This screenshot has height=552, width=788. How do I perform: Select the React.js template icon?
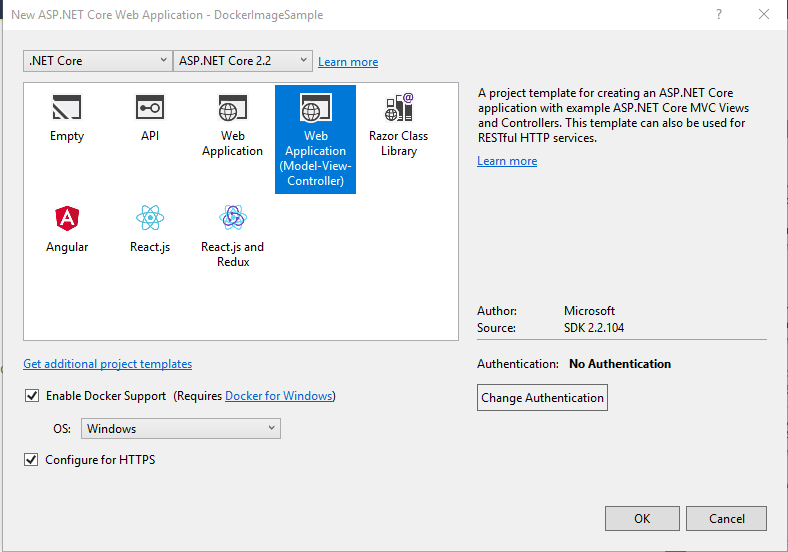point(150,218)
